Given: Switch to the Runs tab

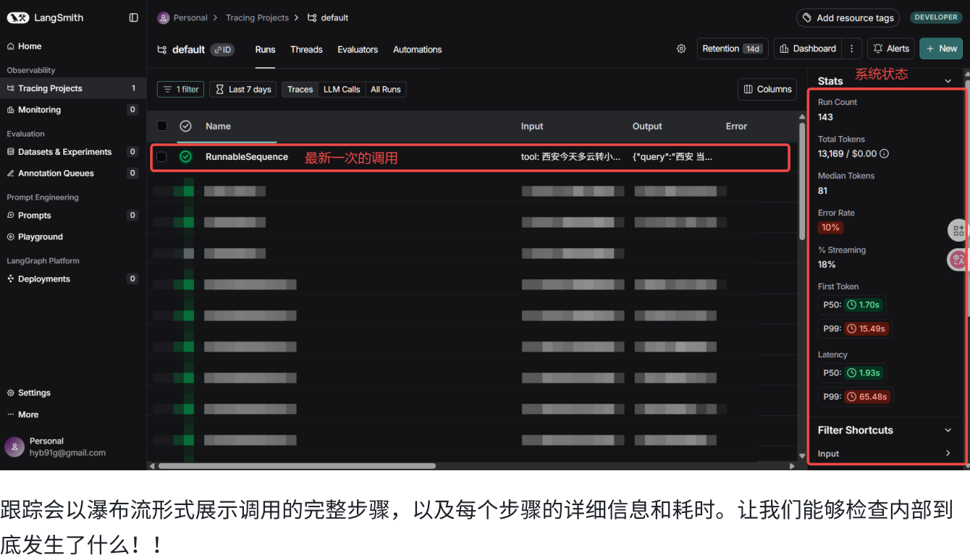Looking at the screenshot, I should 265,49.
